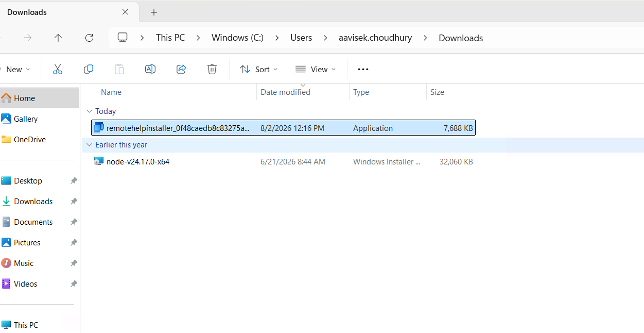Collapse the Today group

pyautogui.click(x=90, y=111)
